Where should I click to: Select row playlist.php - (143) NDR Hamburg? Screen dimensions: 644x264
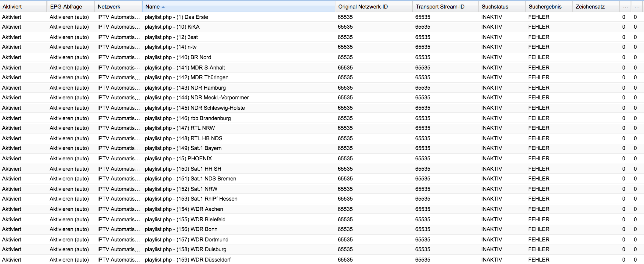pos(322,88)
